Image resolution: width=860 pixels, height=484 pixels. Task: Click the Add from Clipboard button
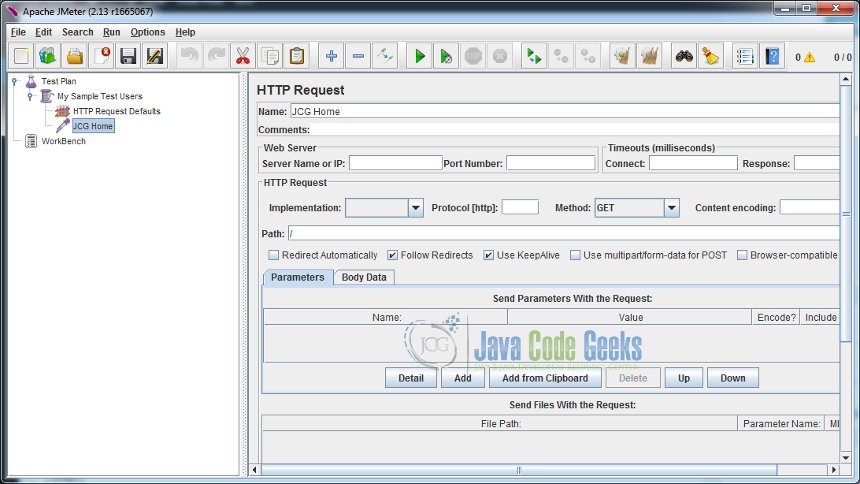tap(545, 378)
